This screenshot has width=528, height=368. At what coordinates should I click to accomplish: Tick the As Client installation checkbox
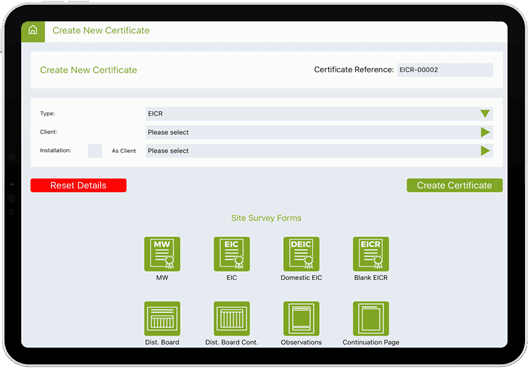pyautogui.click(x=95, y=150)
